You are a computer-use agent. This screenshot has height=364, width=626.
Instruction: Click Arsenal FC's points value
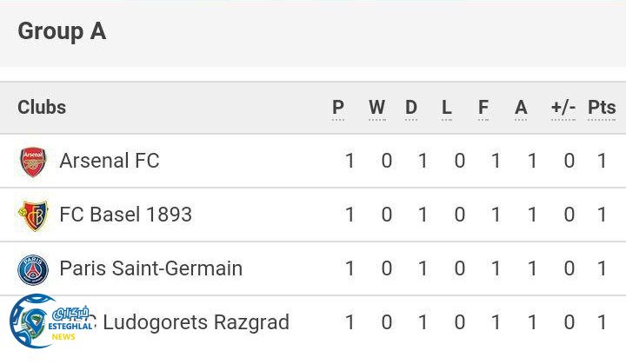click(x=602, y=162)
